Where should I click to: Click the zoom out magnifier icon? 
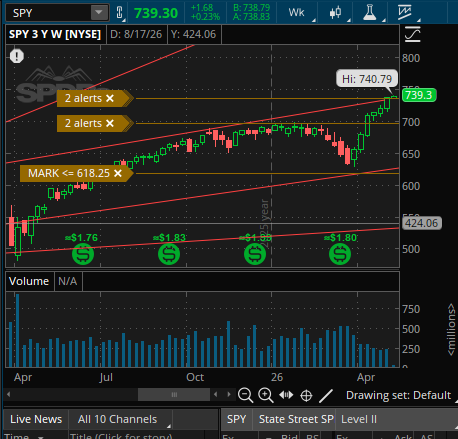(x=245, y=395)
